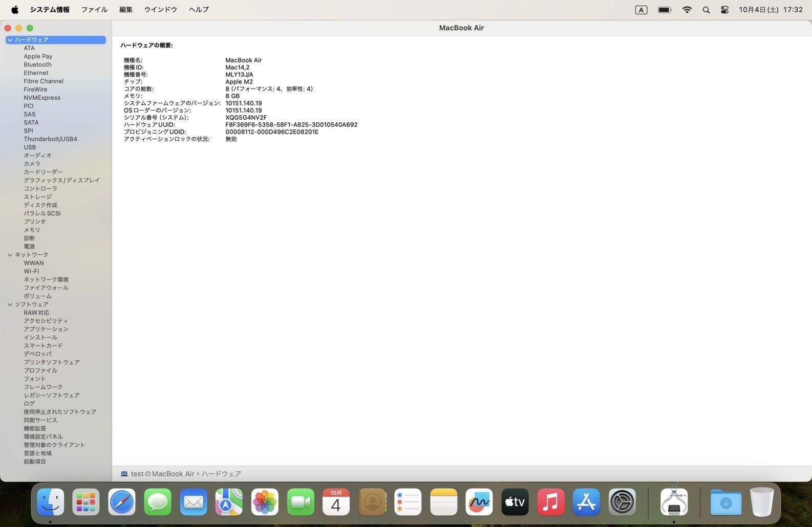Viewport: 812px width, 527px height.
Task: Select Wi-Fi under ネットワーク
Action: 31,272
